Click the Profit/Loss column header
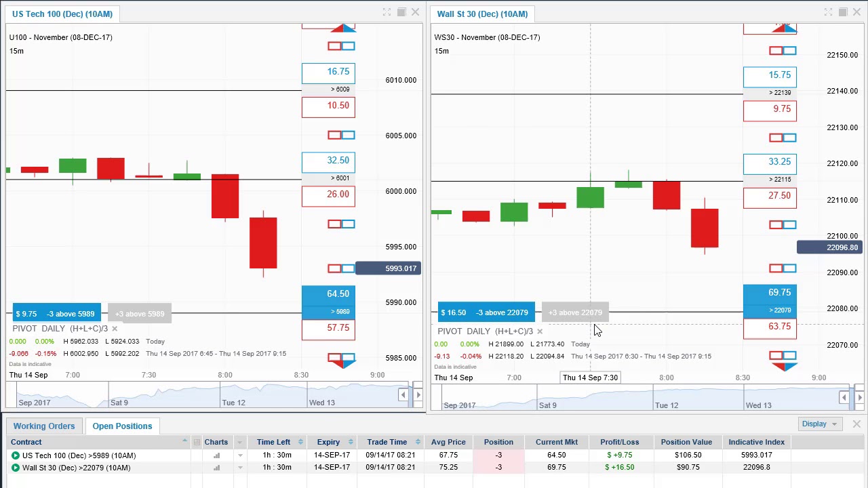This screenshot has height=488, width=868. [x=619, y=442]
